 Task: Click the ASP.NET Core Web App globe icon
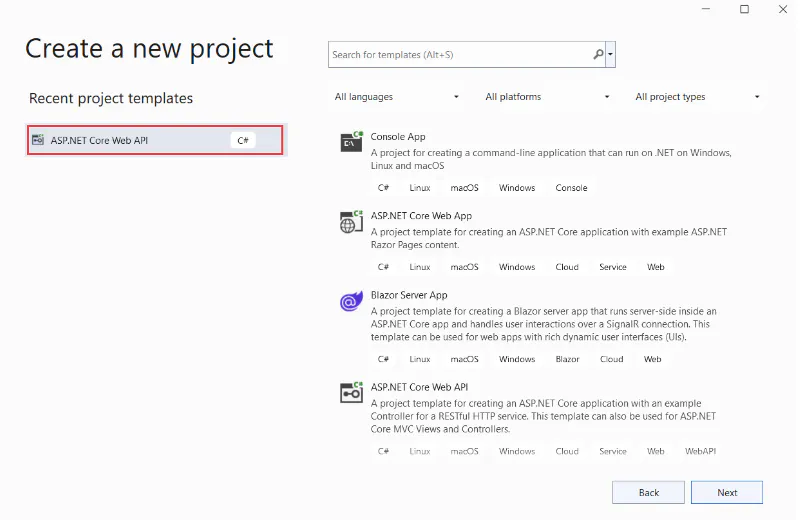(x=352, y=221)
